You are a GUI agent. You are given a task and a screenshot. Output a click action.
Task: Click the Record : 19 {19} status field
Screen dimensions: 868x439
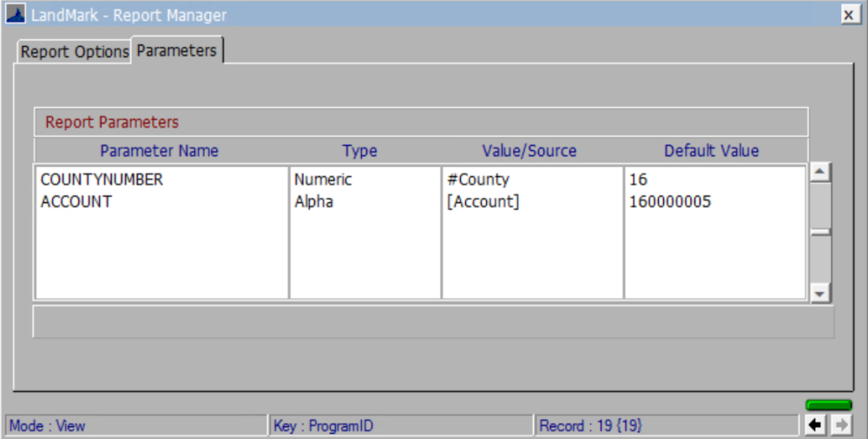pos(667,426)
